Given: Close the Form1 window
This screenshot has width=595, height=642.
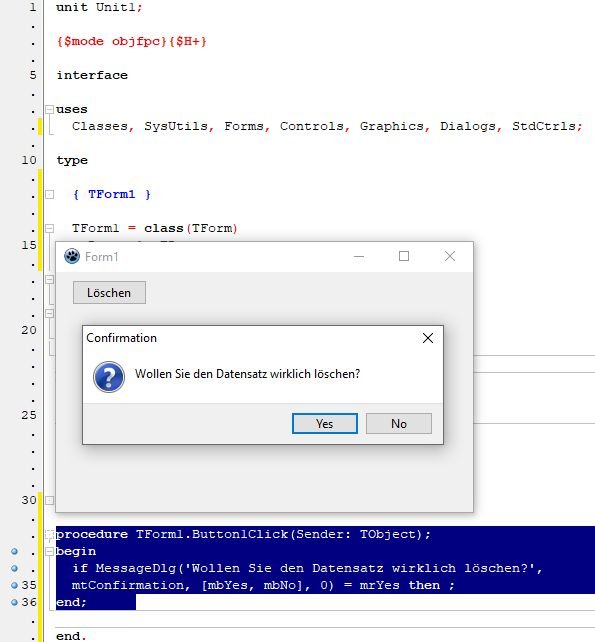Looking at the screenshot, I should point(450,256).
